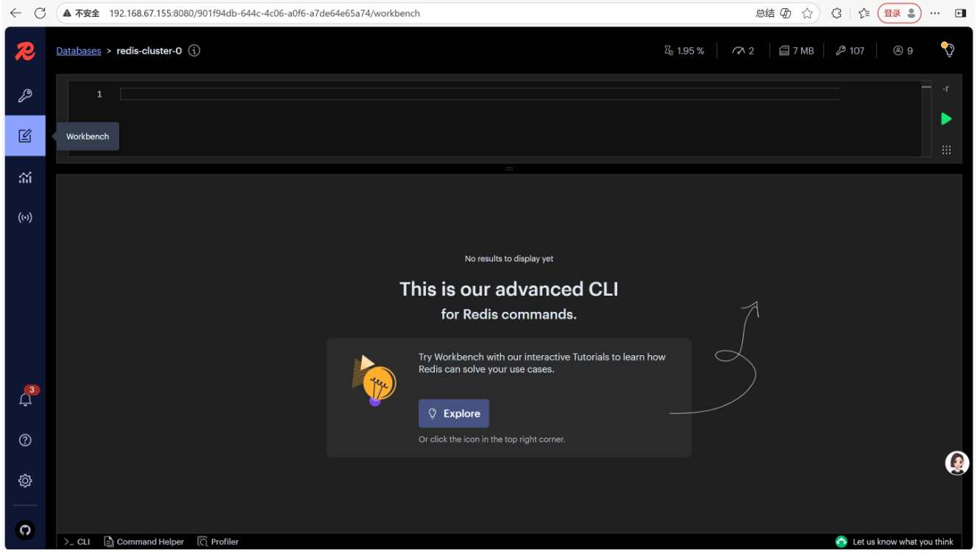Image resolution: width=980 pixels, height=556 pixels.
Task: Open browser extensions puzzle icon
Action: [x=837, y=13]
